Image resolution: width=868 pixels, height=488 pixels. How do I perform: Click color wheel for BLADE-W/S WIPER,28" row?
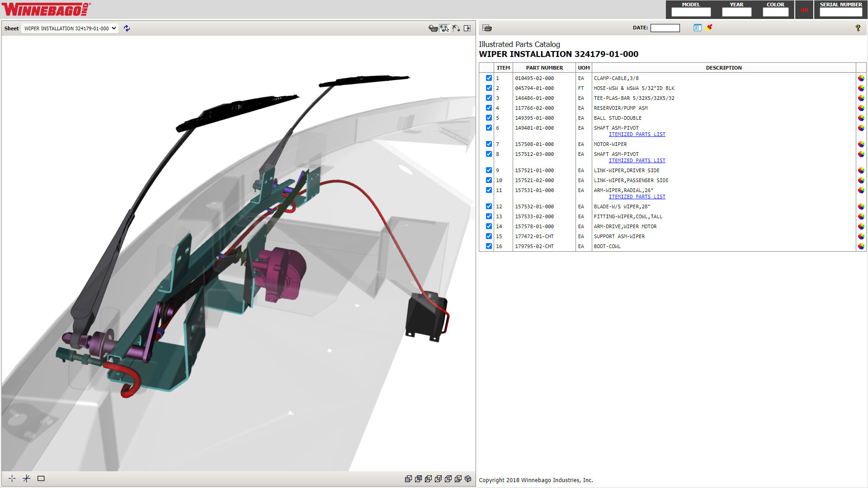[x=861, y=206]
